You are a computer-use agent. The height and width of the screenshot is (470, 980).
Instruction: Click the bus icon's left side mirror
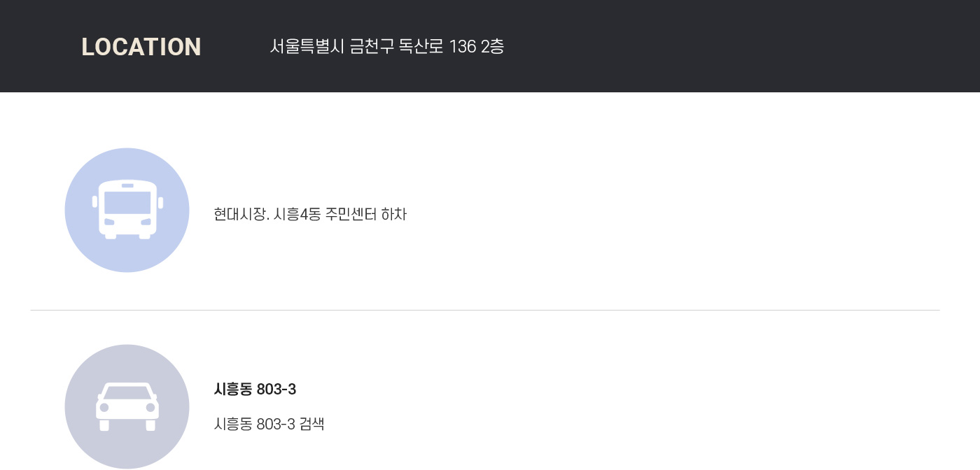tap(95, 202)
